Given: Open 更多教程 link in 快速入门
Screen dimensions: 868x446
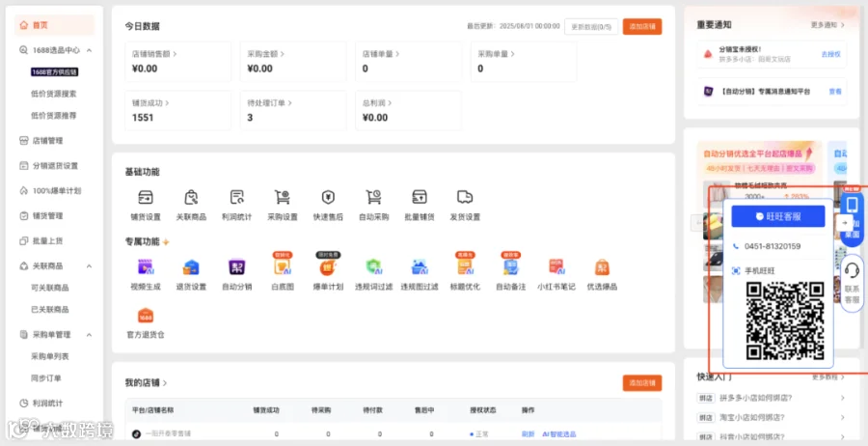Looking at the screenshot, I should [x=827, y=377].
